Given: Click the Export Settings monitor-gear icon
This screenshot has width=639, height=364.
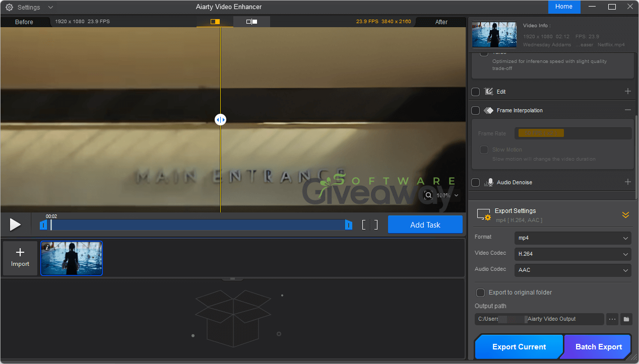Looking at the screenshot, I should (484, 215).
